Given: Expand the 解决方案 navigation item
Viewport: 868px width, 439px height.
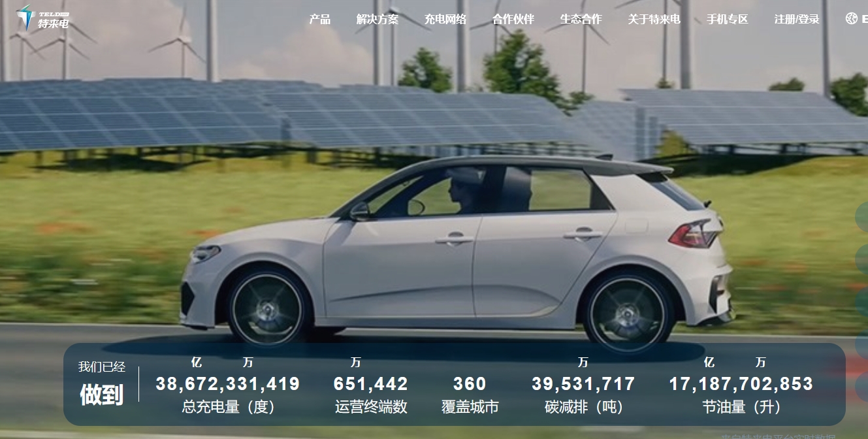Looking at the screenshot, I should click(x=377, y=20).
